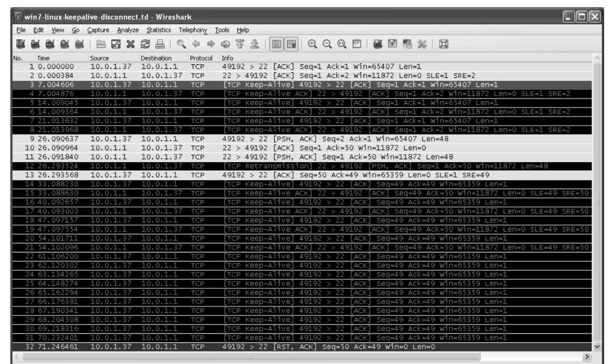Open the Capture menu
613x364 pixels.
tap(98, 30)
